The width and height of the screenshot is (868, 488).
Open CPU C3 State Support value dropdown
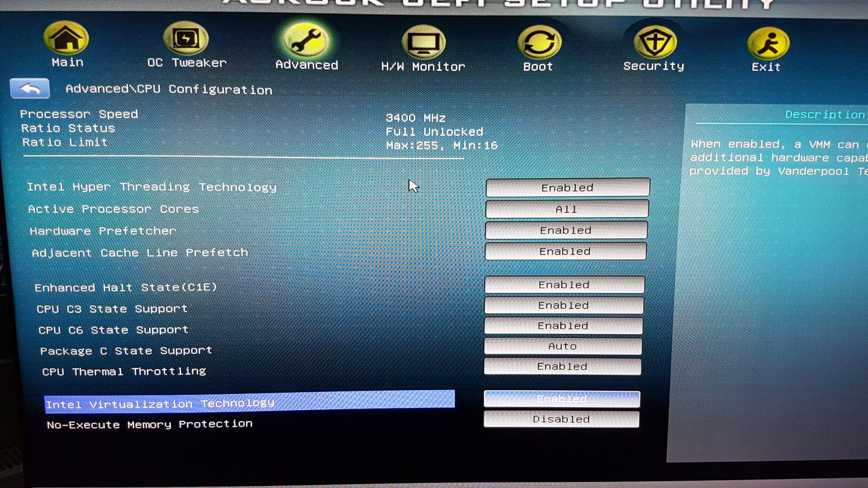coord(564,305)
